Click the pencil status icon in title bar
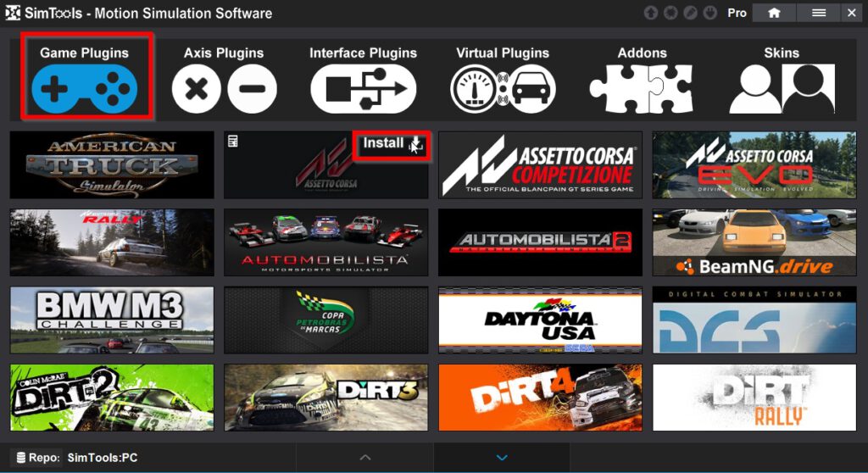The width and height of the screenshot is (868, 473). pyautogui.click(x=690, y=13)
